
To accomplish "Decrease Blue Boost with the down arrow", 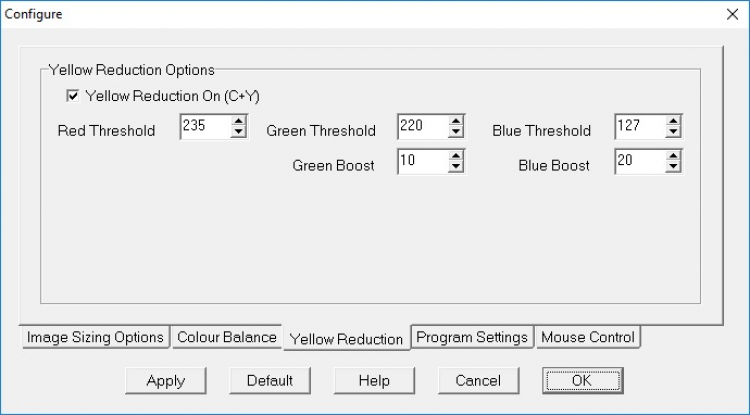I will (x=674, y=168).
